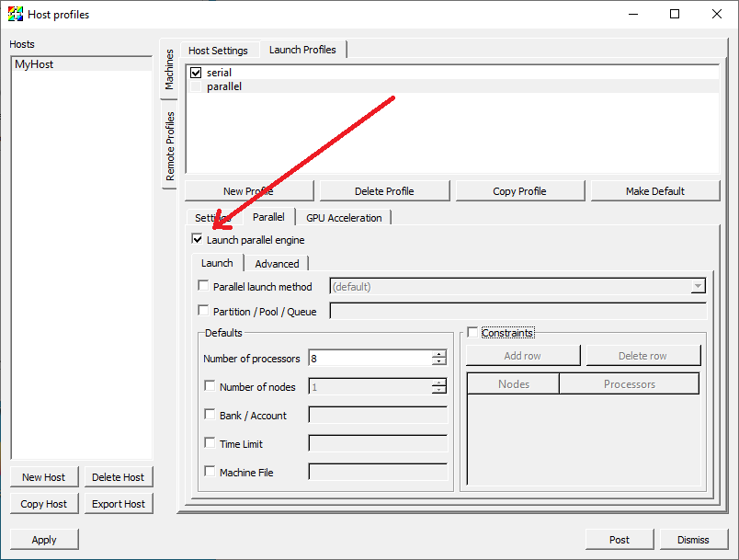This screenshot has width=739, height=560.
Task: Select the serial profile row text
Action: (x=219, y=73)
